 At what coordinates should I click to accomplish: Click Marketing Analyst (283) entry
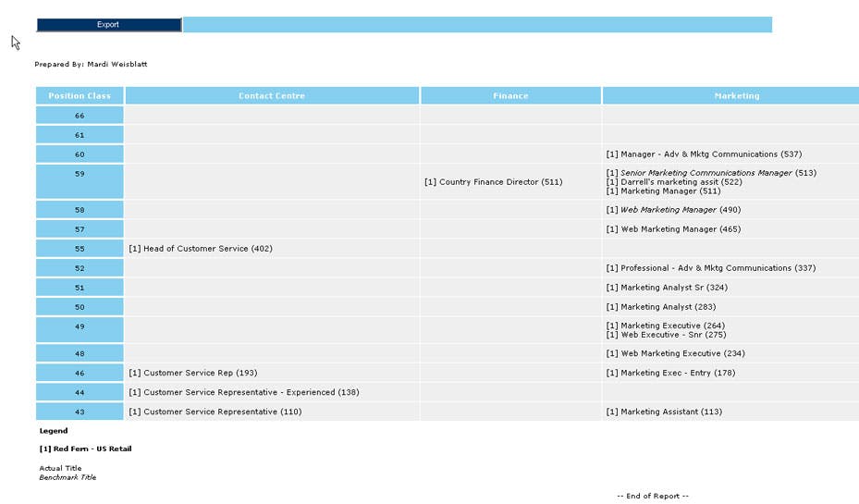pyautogui.click(x=661, y=307)
